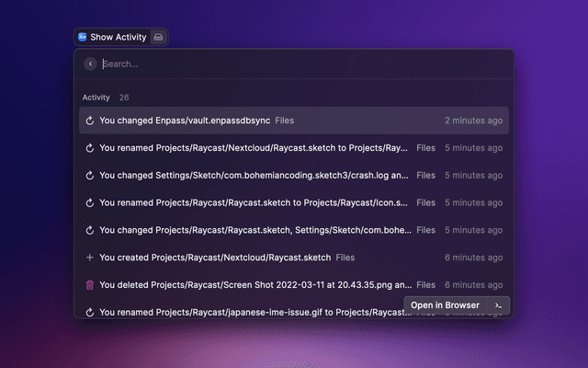Select the Nextcloud/Raycast.sketch renamed activity row
588x368 pixels.
point(254,147)
